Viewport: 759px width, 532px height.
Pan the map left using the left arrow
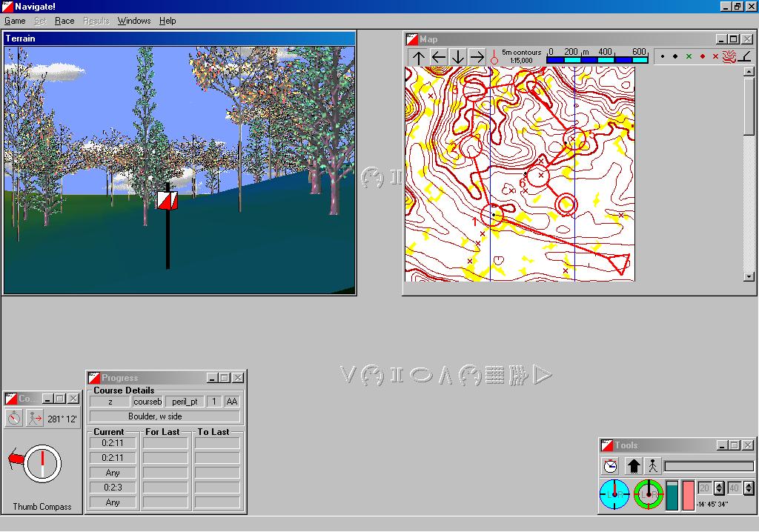pos(438,57)
